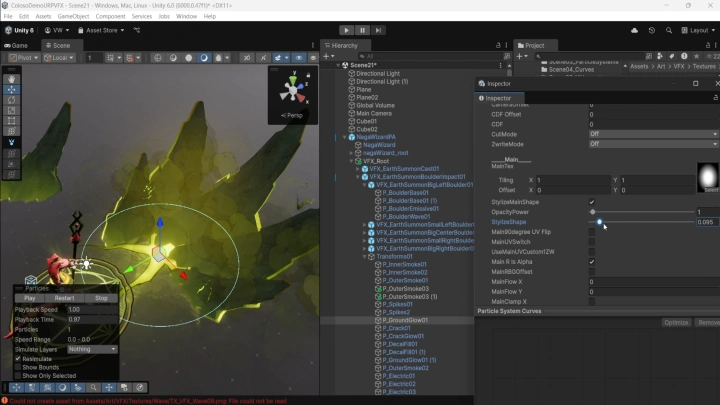The height and width of the screenshot is (405, 720).
Task: Toggle Main90degree UV Flip checkbox
Action: tap(592, 232)
